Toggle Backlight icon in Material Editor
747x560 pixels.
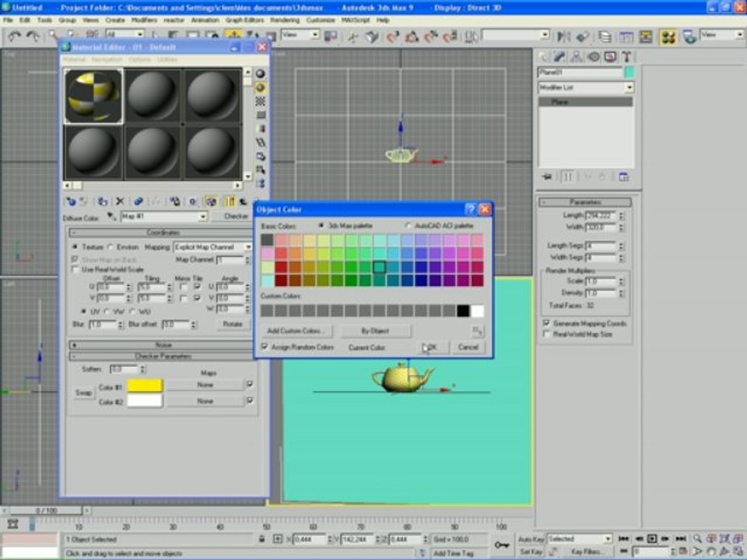pyautogui.click(x=260, y=88)
